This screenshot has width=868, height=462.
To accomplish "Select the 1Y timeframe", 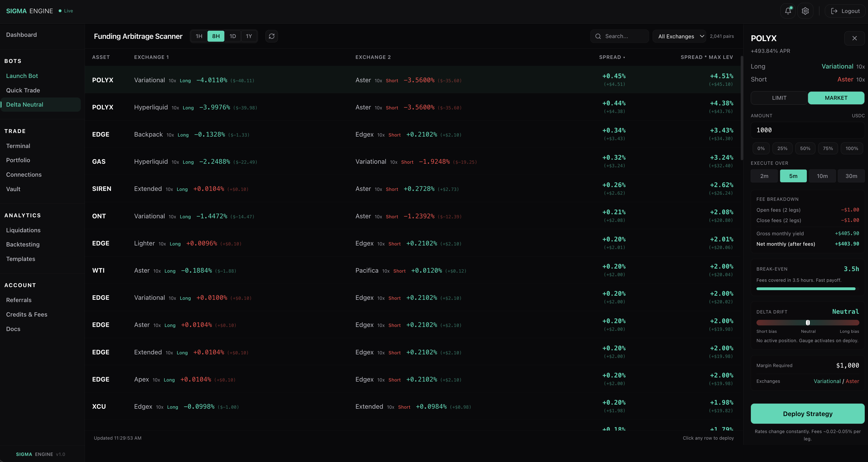I will tap(249, 36).
